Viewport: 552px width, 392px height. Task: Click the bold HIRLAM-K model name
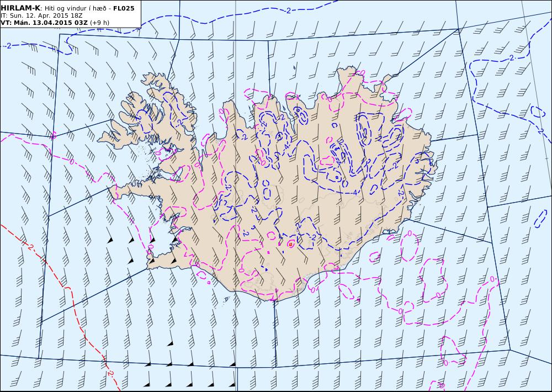click(x=20, y=8)
